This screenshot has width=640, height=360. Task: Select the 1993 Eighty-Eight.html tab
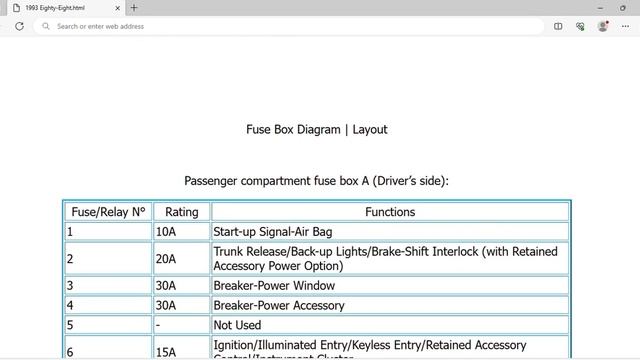click(x=66, y=8)
